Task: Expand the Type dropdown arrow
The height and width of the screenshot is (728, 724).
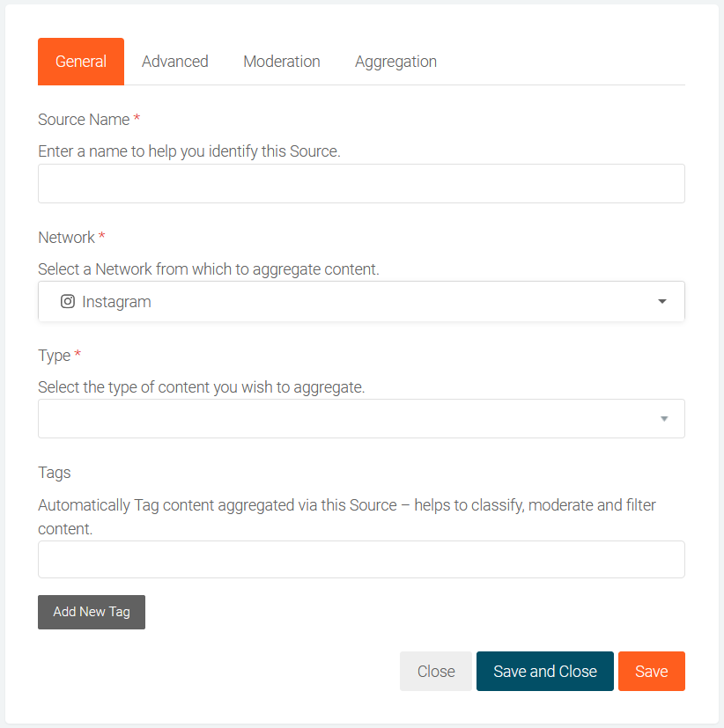Action: [x=664, y=419]
